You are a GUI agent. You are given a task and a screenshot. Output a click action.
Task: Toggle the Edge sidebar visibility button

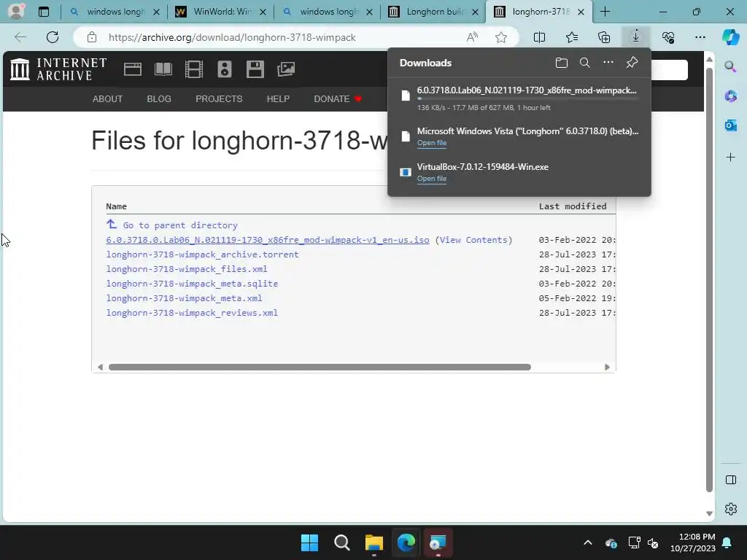tap(730, 480)
